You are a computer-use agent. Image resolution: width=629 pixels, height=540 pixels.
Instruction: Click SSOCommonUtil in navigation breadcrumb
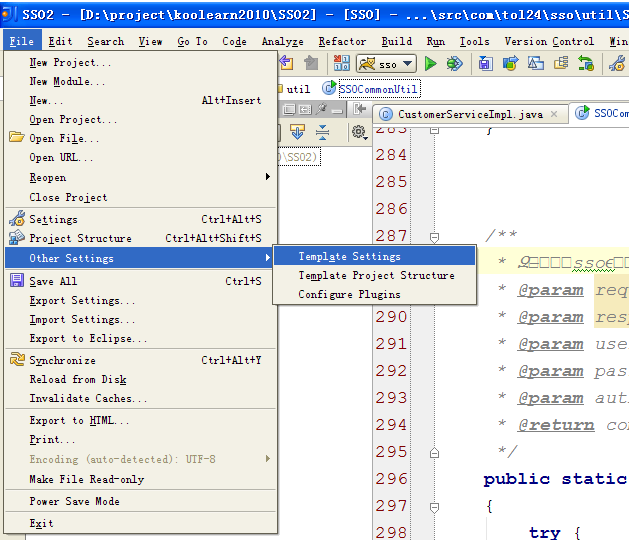378,89
